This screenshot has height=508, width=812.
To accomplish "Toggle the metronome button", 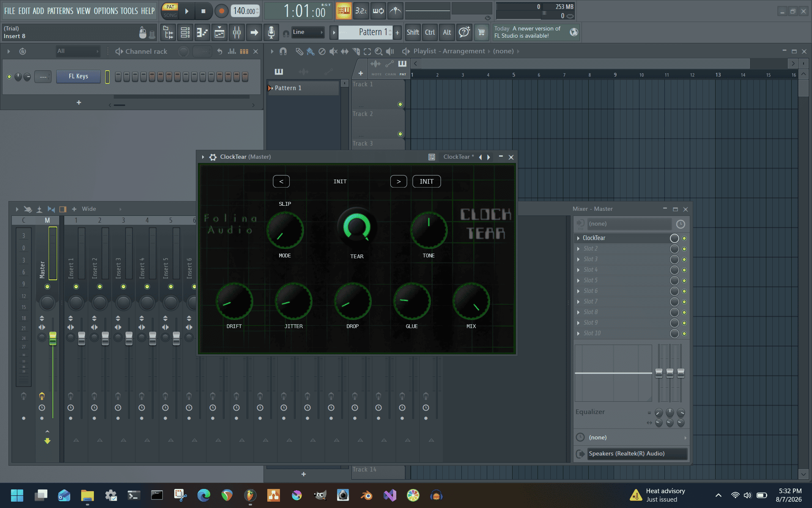I will (395, 11).
